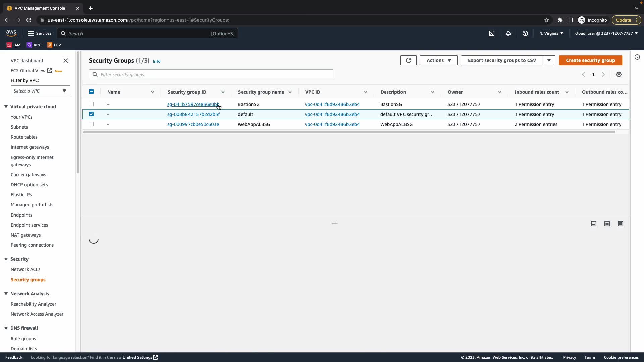Uncheck the default security group row
The image size is (644, 362).
click(x=91, y=114)
